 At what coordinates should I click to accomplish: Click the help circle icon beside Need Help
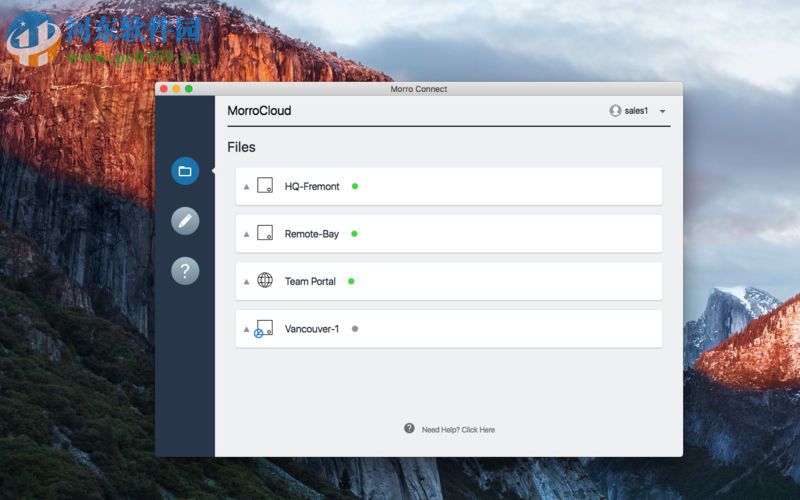(x=409, y=428)
